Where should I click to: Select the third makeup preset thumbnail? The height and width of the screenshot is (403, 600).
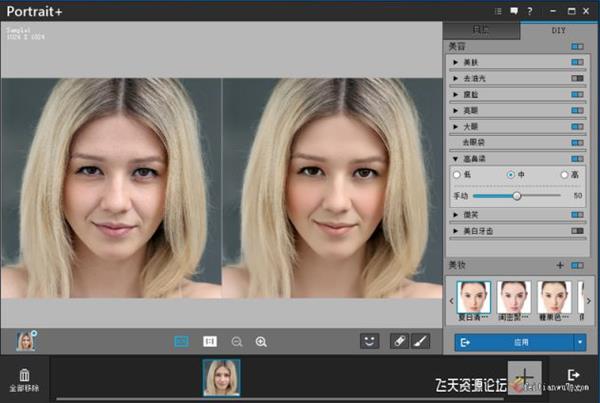tap(554, 297)
